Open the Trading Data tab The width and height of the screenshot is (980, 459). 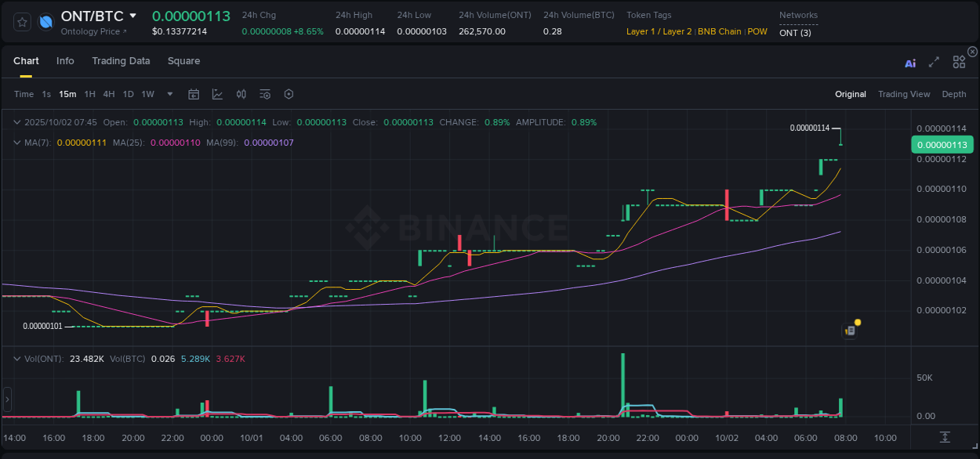[121, 61]
